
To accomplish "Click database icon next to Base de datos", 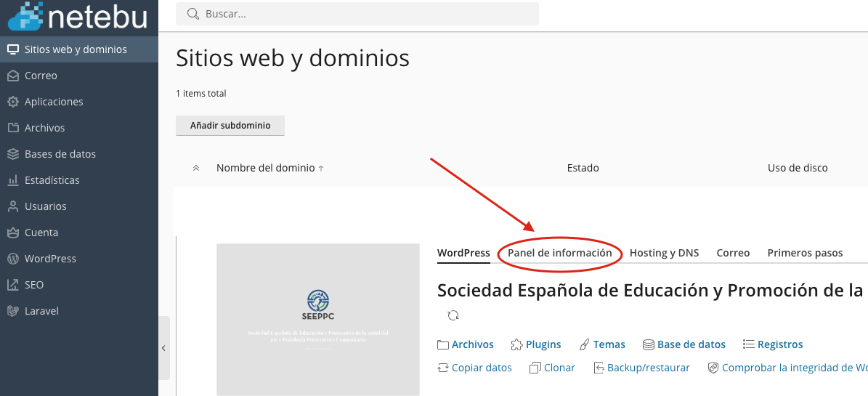I will pyautogui.click(x=648, y=345).
